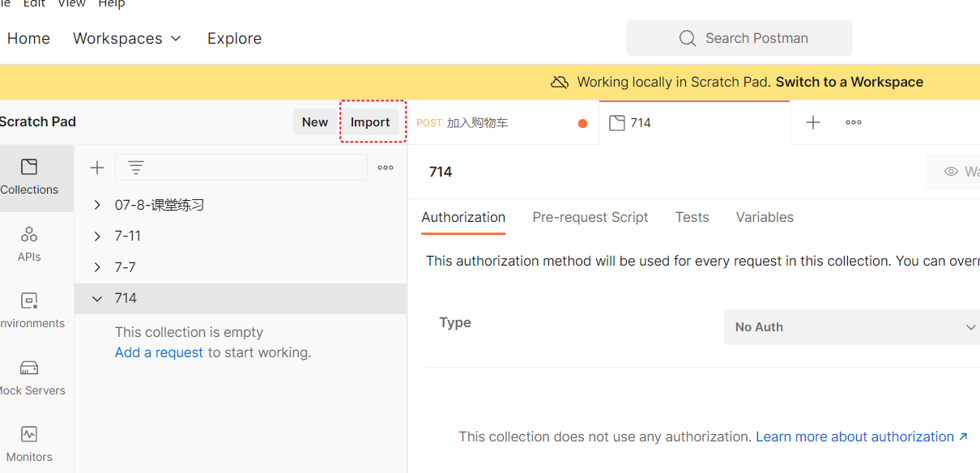Collapse the 714 collection
Image resolution: width=980 pixels, height=473 pixels.
97,298
